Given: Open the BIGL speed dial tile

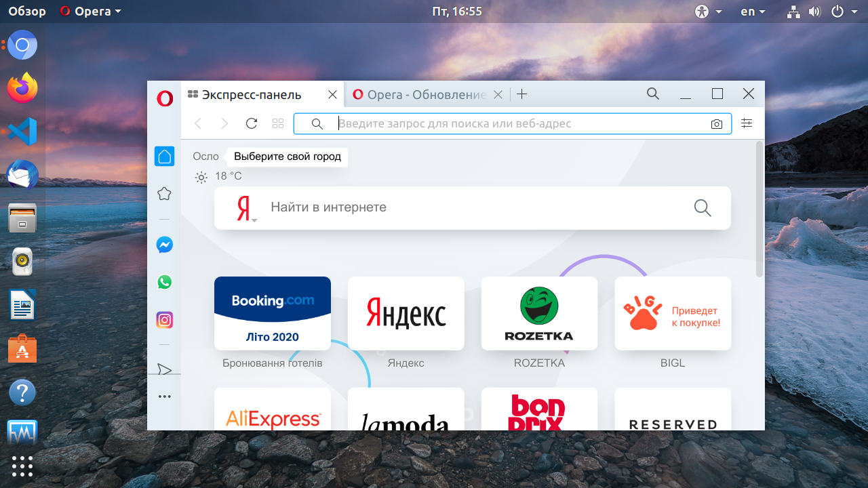Looking at the screenshot, I should pos(673,313).
